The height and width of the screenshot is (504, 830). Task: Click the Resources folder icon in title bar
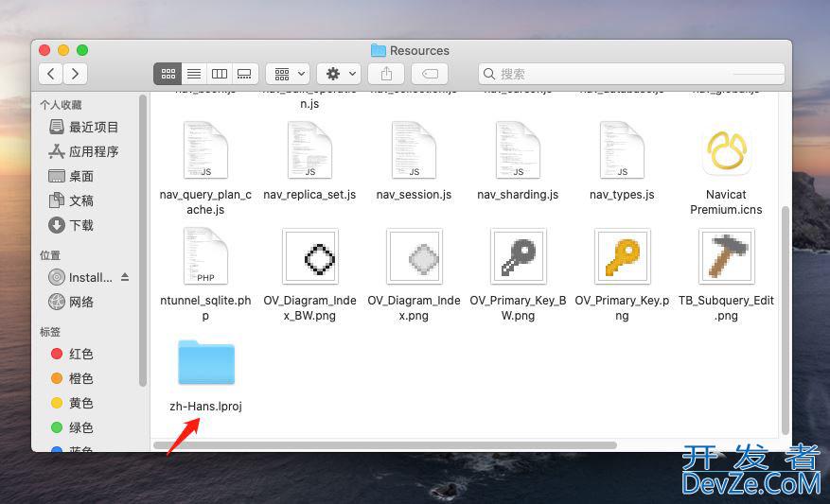[x=378, y=50]
